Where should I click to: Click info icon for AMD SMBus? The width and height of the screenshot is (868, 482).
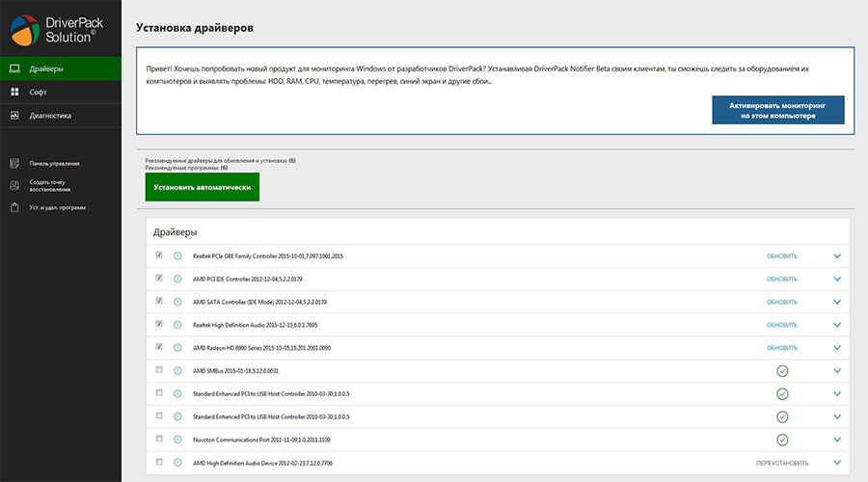[177, 371]
